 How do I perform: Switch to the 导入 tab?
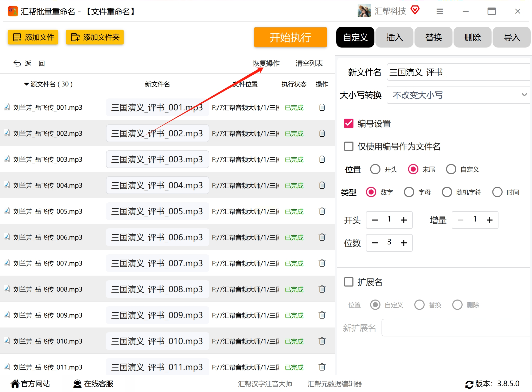511,37
